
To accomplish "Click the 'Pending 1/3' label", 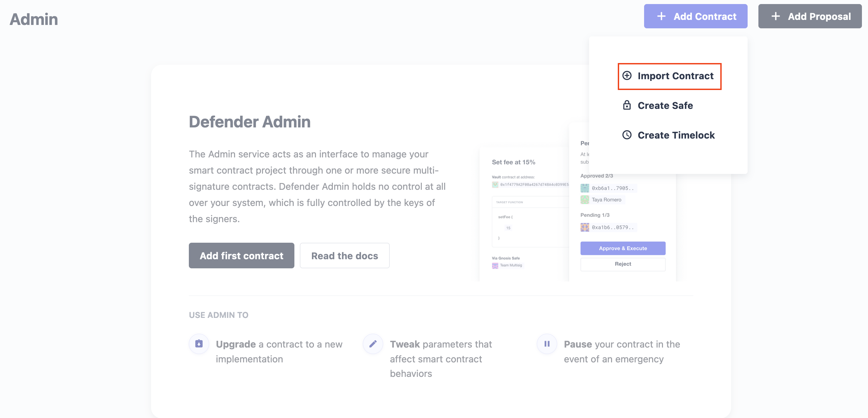I will tap(595, 215).
